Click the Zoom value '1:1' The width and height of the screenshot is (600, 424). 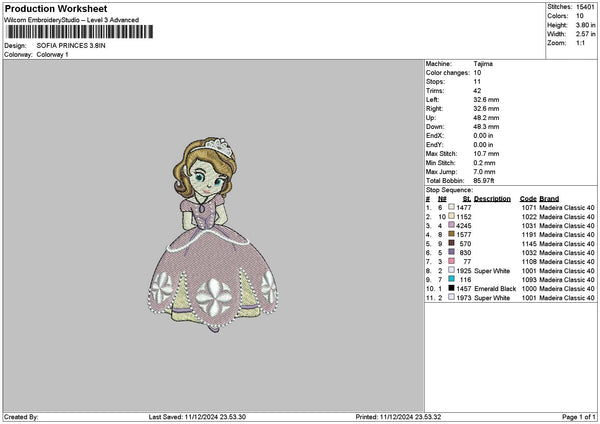coord(580,43)
